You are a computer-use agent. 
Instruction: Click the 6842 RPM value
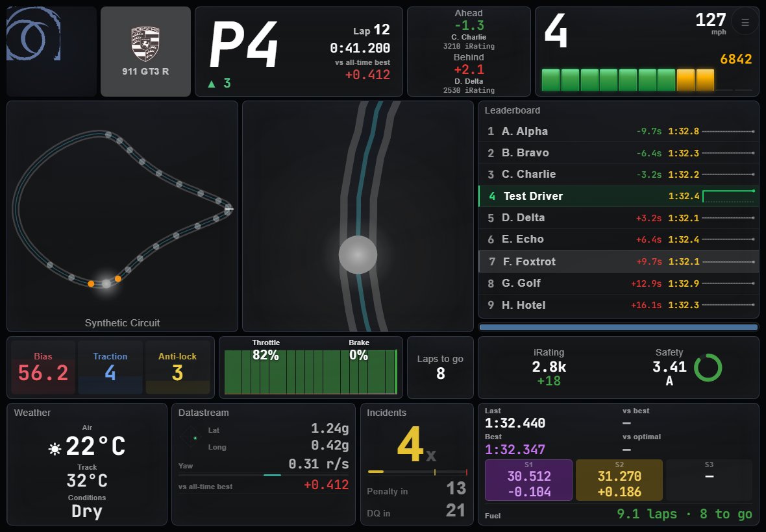[735, 59]
